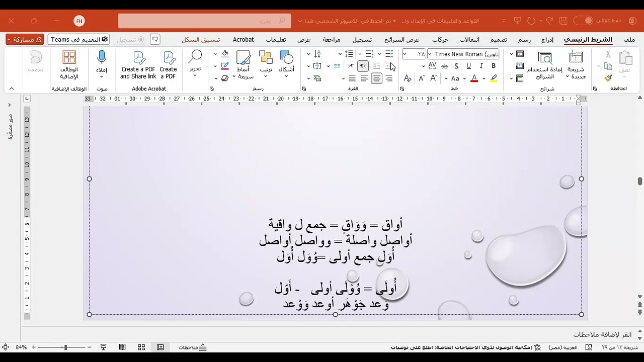
Task: Click Create a PDF icon
Action: click(168, 65)
